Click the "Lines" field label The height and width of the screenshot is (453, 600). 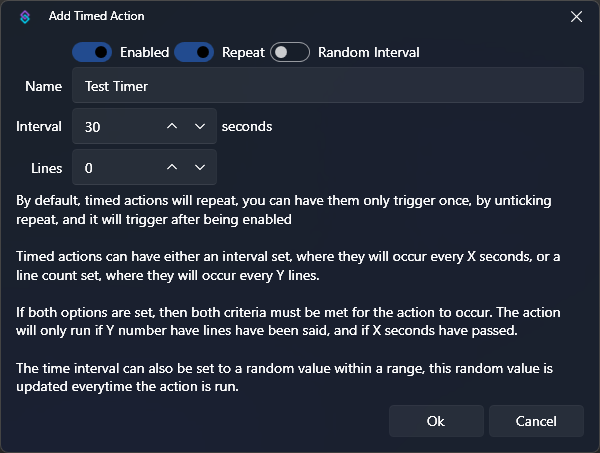point(46,168)
